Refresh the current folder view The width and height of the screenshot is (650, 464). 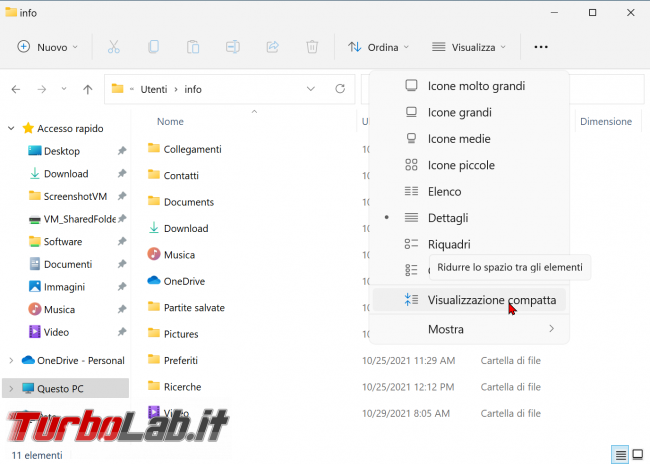[x=340, y=89]
